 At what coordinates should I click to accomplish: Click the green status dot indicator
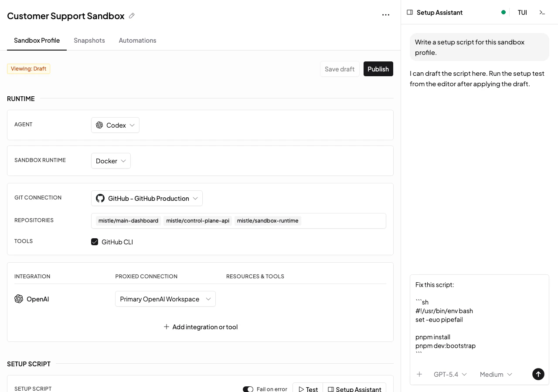[504, 12]
